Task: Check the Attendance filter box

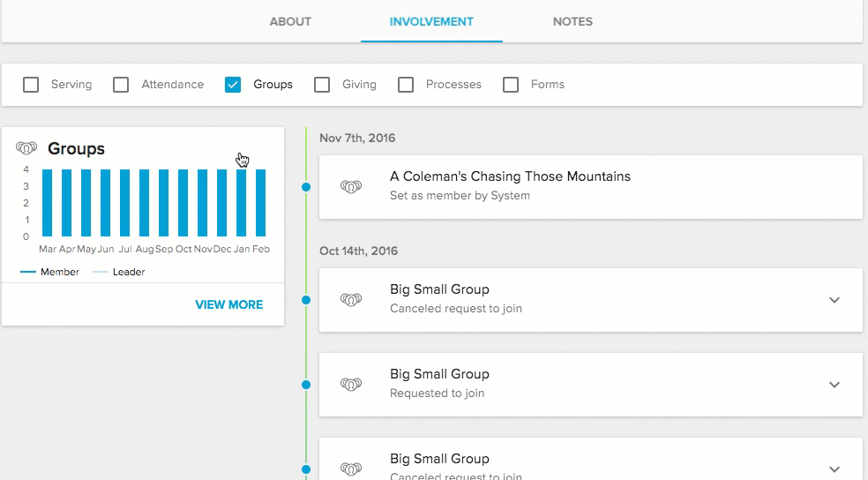Action: [x=122, y=85]
